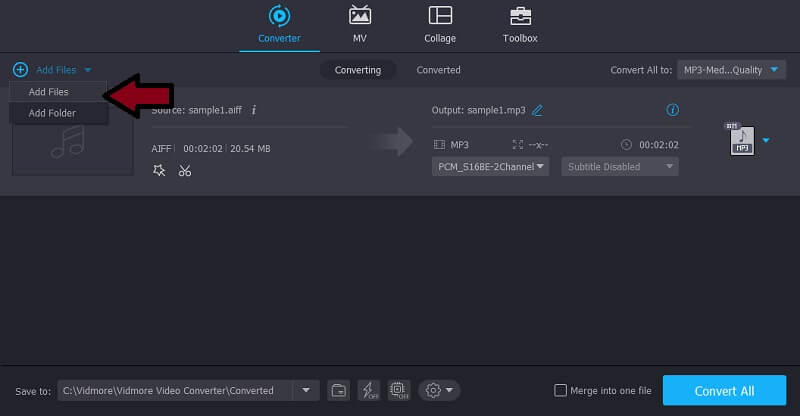Switch to the Collage tab
The height and width of the screenshot is (416, 800).
(439, 25)
